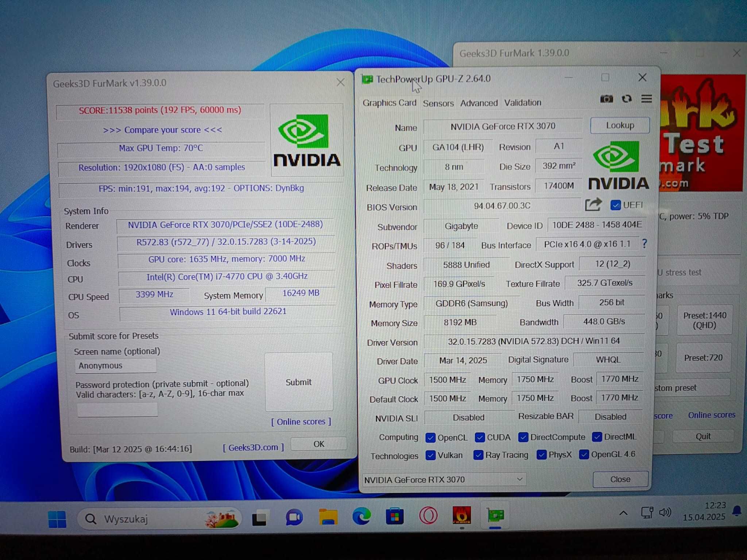Switch to the Sensors tab
This screenshot has height=560, width=747.
click(x=438, y=103)
